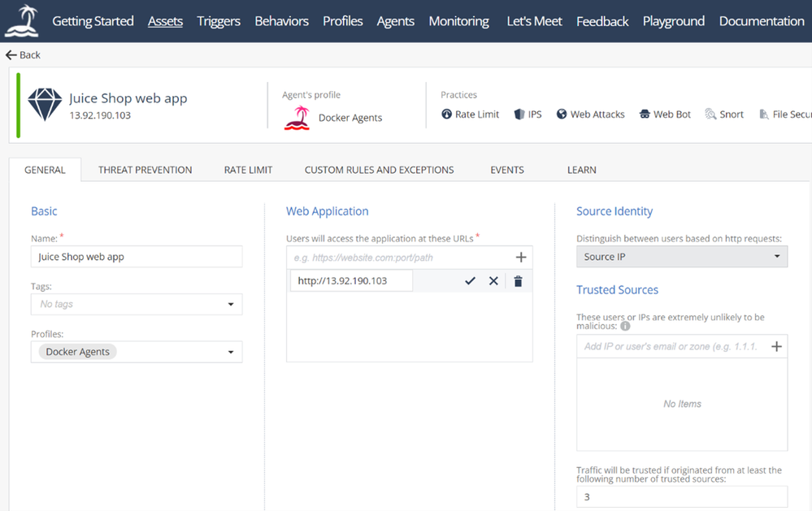This screenshot has height=511, width=812.
Task: Click the Rate Limit practice icon
Action: pos(446,115)
